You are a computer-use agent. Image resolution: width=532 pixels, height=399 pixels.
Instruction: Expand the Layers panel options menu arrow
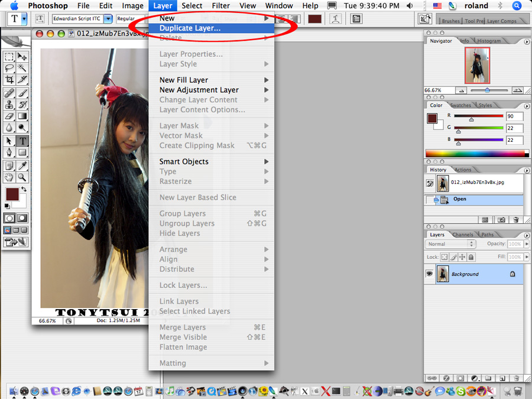click(526, 235)
